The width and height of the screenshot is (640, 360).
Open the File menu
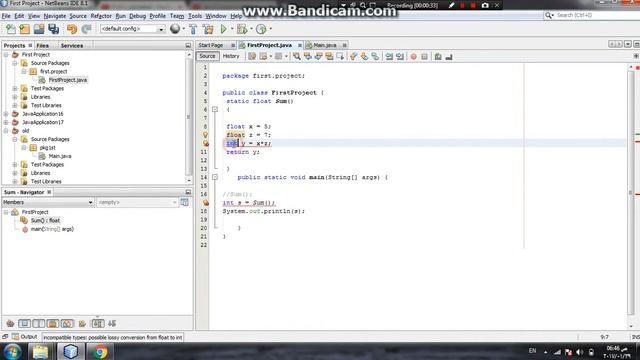6,16
